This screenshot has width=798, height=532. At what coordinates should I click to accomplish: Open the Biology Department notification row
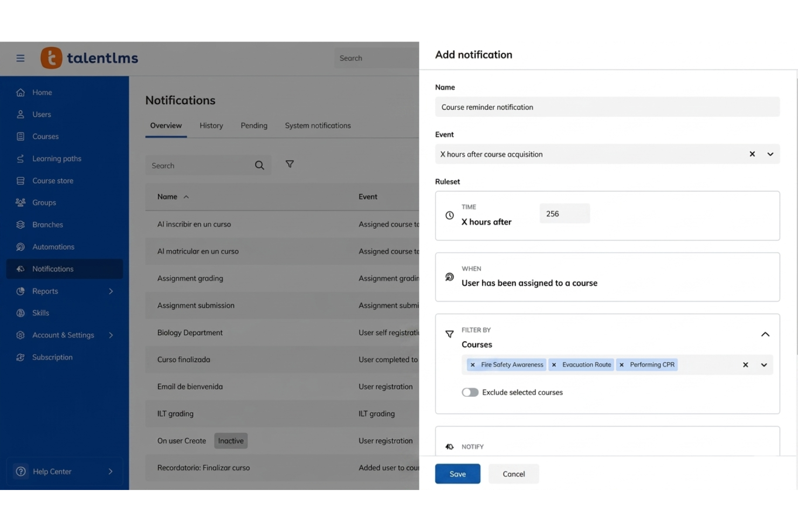point(282,333)
